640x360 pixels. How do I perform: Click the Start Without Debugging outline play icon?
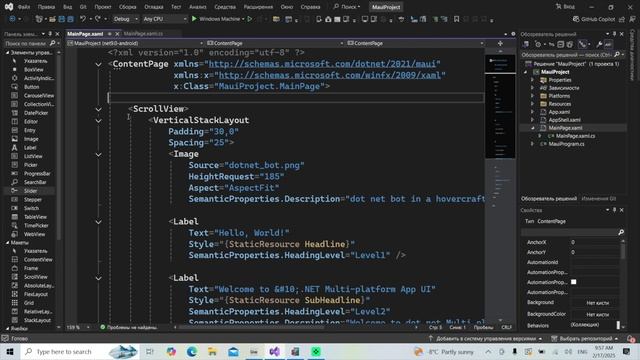[250, 19]
